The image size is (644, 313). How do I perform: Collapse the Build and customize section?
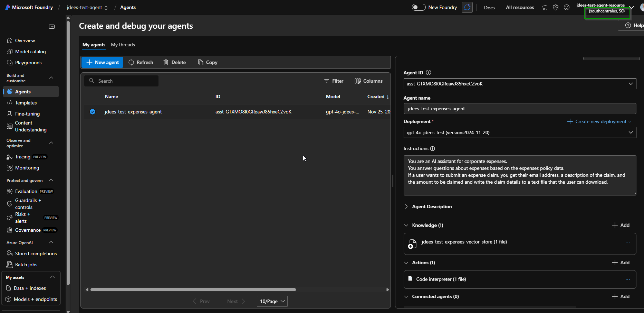(51, 78)
